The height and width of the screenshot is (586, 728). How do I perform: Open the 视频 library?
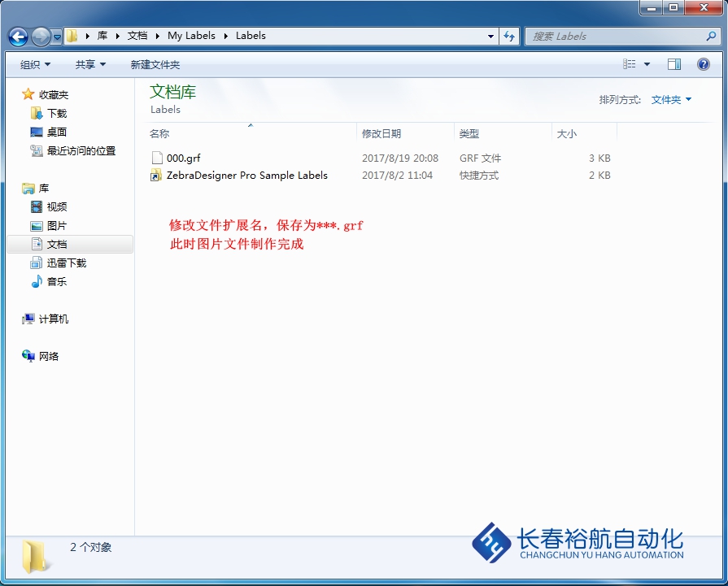57,206
